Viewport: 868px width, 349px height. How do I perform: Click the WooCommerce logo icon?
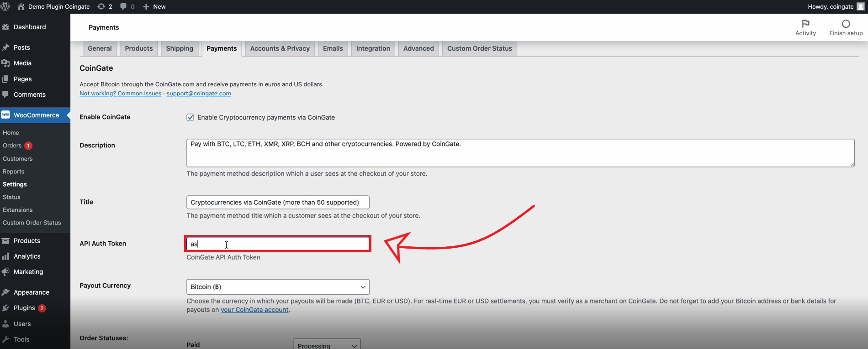5,115
